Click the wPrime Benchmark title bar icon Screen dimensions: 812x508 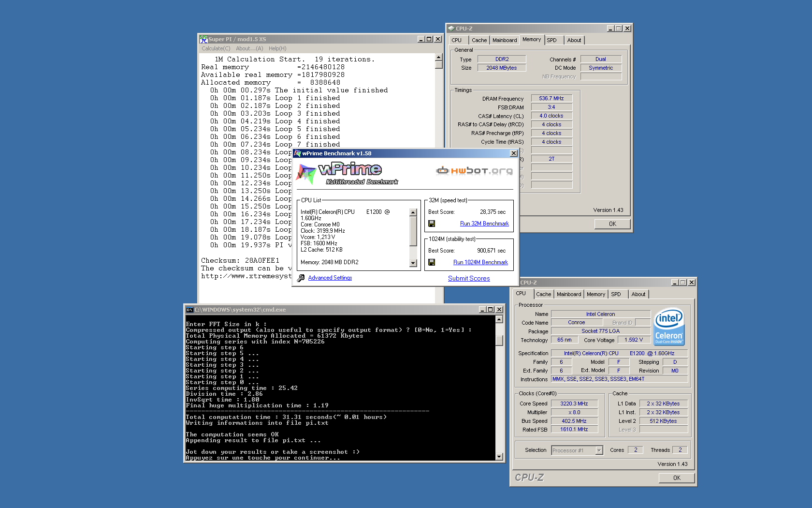click(x=298, y=153)
